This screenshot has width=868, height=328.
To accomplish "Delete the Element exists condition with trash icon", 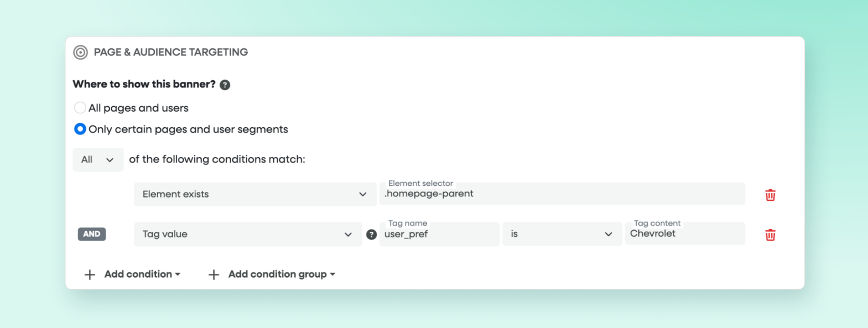I will (x=770, y=195).
